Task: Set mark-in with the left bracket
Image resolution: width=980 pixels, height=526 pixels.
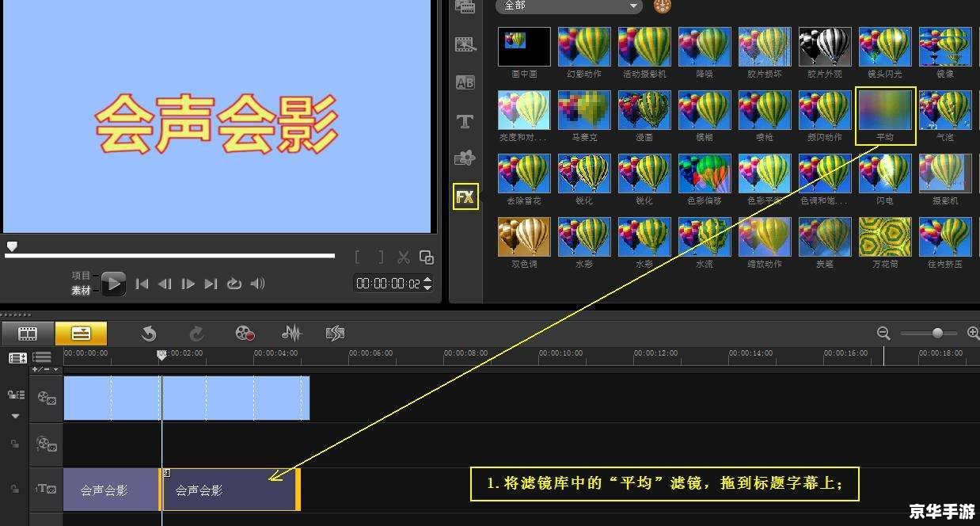Action: 358,257
